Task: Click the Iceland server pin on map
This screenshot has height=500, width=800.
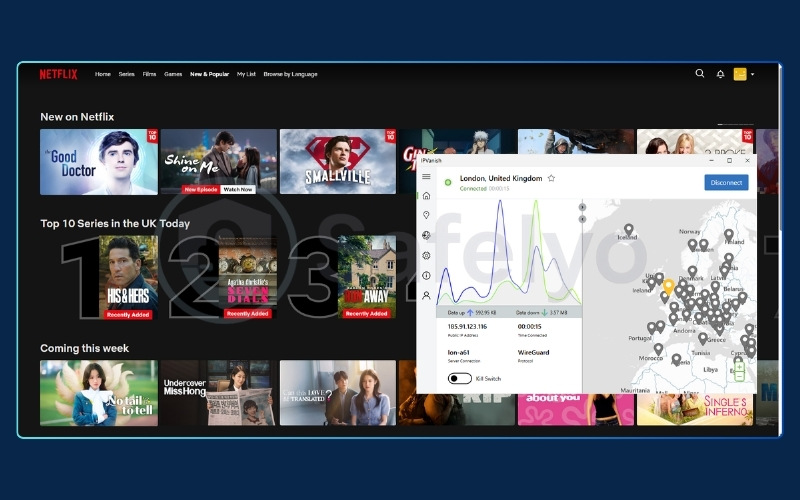Action: click(629, 230)
